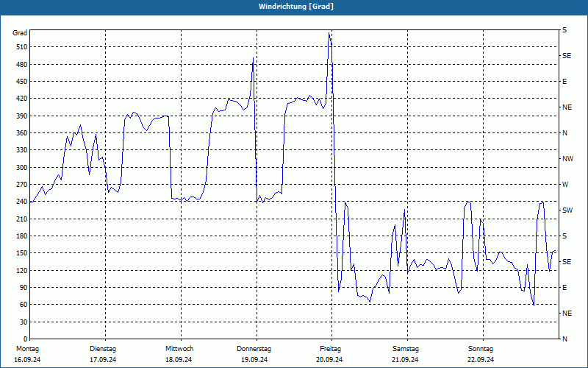Click the "E" compass label on the 90 gridline

(x=564, y=288)
